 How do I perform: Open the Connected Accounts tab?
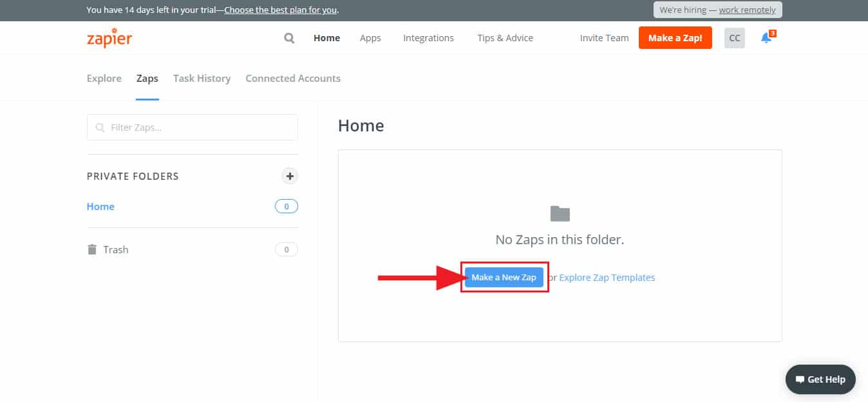pyautogui.click(x=293, y=78)
